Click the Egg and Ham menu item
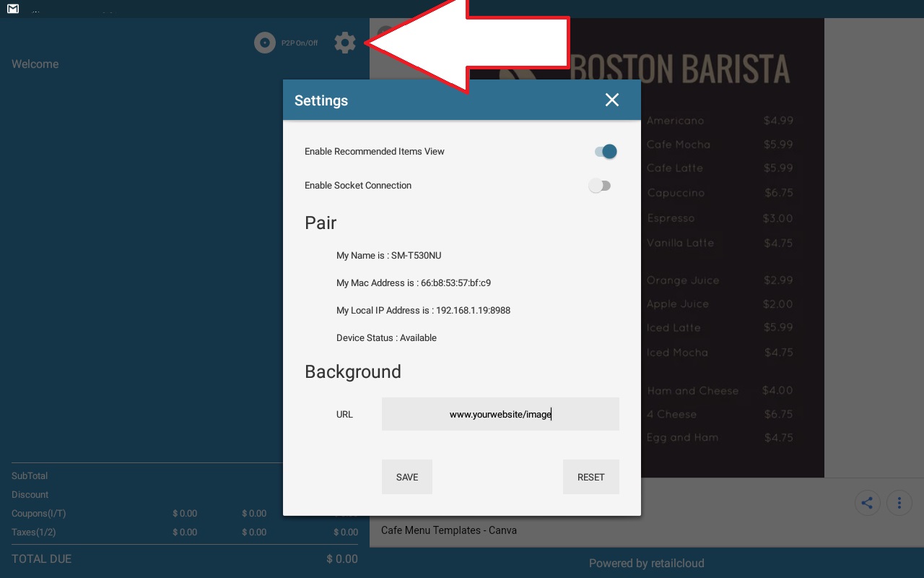The height and width of the screenshot is (578, 924). (x=682, y=437)
